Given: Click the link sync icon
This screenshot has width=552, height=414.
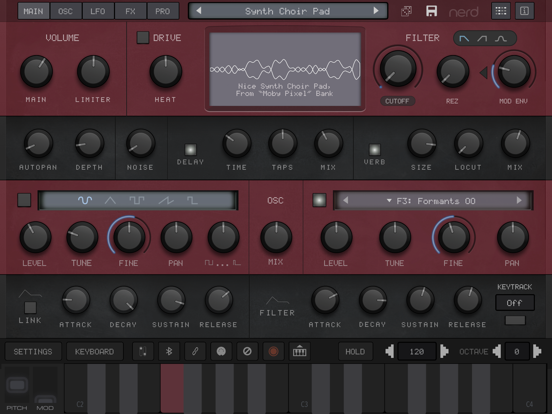Looking at the screenshot, I should [x=195, y=351].
